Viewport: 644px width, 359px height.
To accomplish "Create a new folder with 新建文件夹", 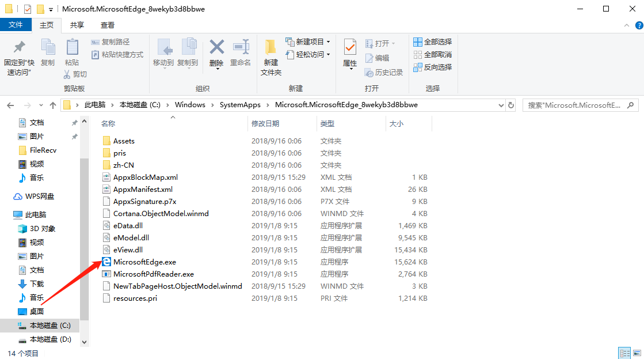I will pos(270,55).
